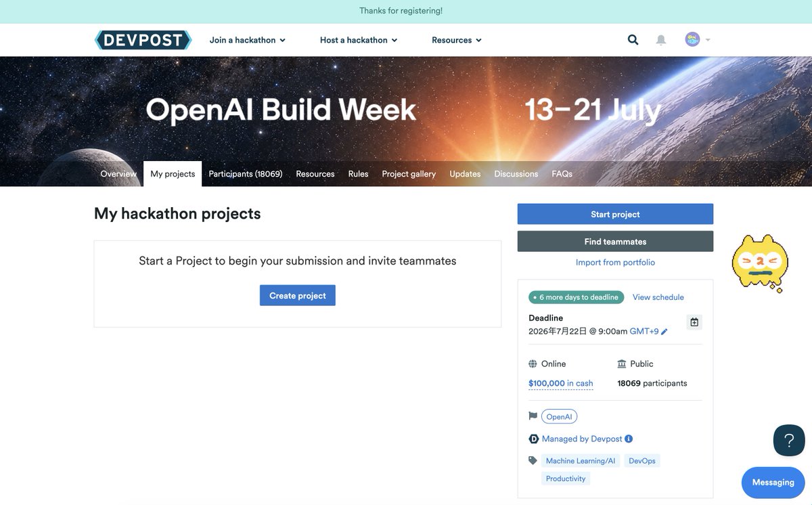
Task: Click the add-to-calendar icon beside Deadline
Action: pos(694,322)
